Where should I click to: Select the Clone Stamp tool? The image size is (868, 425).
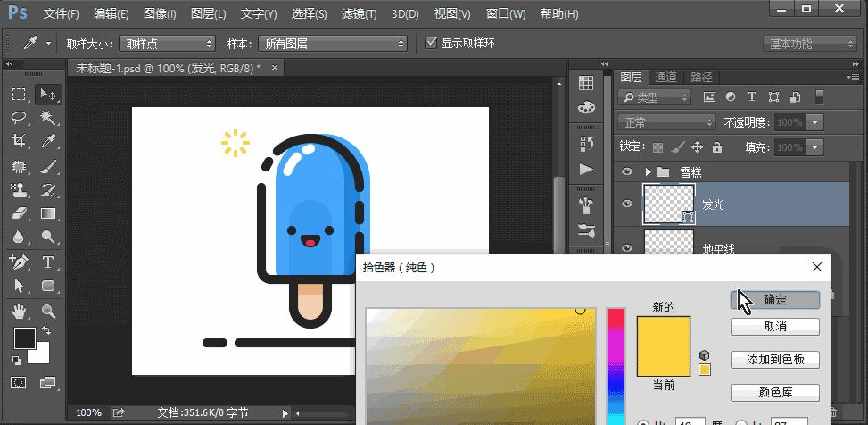pos(20,190)
